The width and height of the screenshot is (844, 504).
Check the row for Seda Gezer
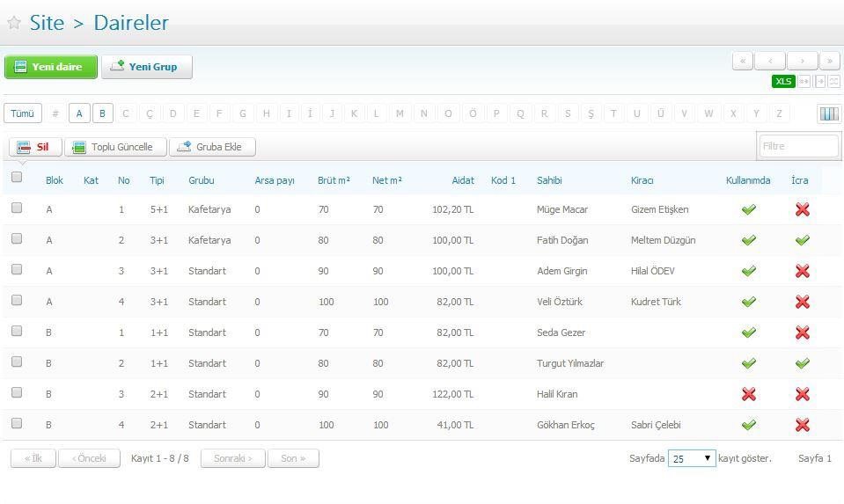click(17, 331)
